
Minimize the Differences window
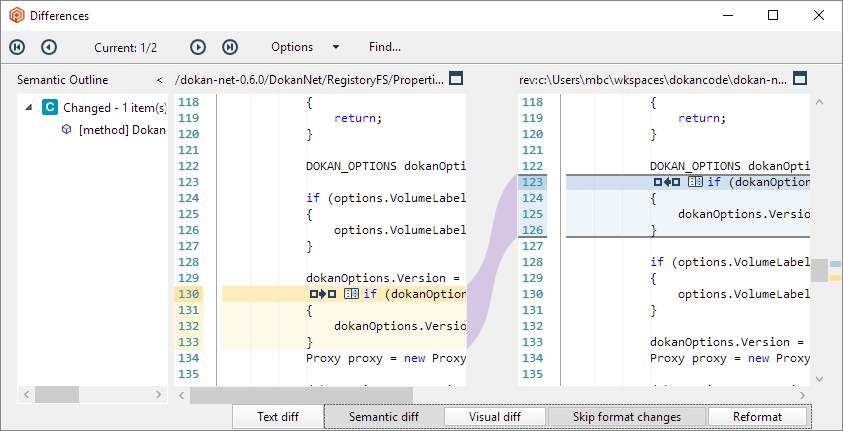click(727, 16)
